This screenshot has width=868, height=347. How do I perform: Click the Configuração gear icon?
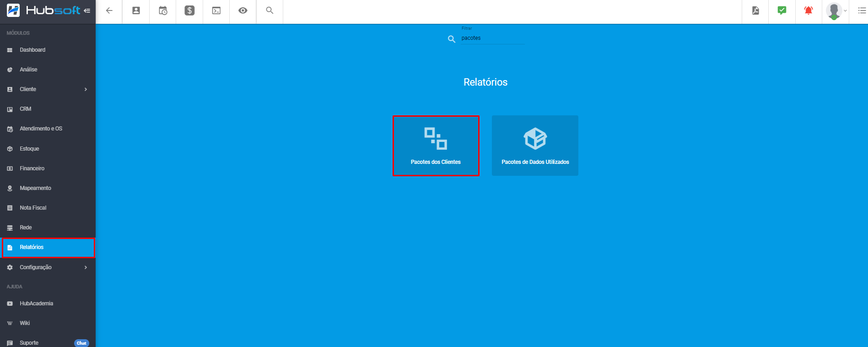tap(10, 267)
